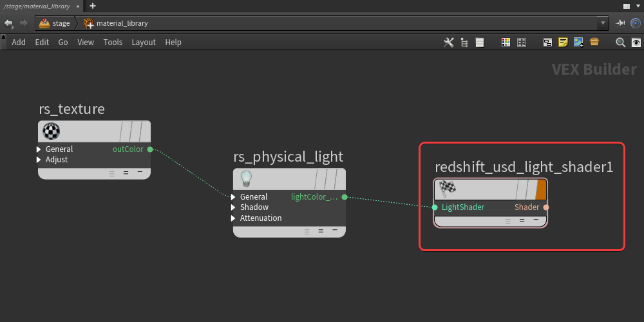Show the tree view icon in toolbar
Image resolution: width=644 pixels, height=322 pixels.
point(464,43)
